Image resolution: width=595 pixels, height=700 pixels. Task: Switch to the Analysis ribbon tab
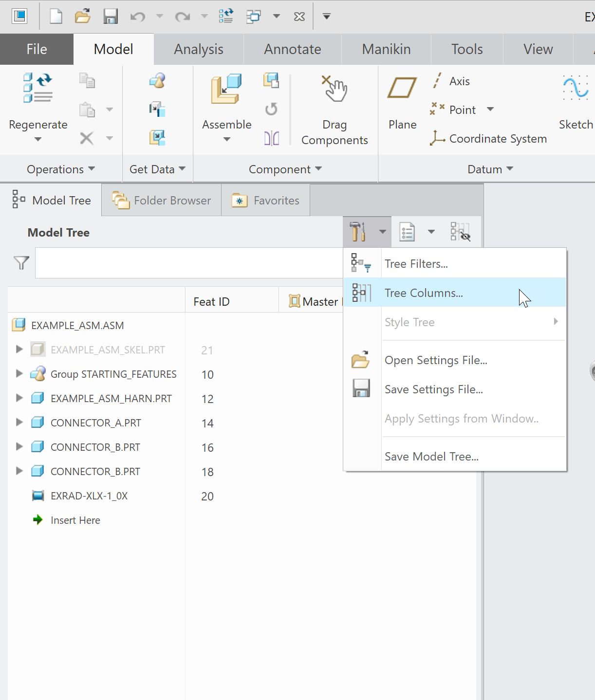tap(198, 49)
